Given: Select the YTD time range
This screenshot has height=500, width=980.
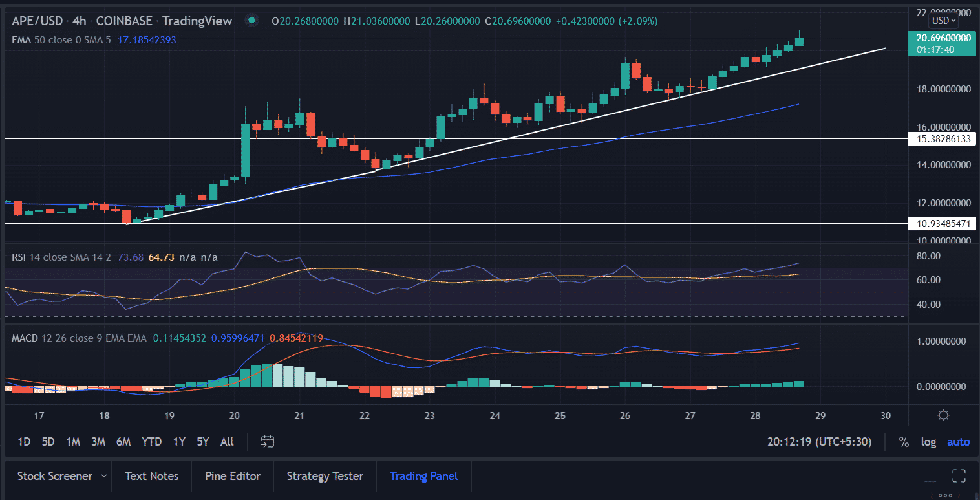Looking at the screenshot, I should pos(151,442).
